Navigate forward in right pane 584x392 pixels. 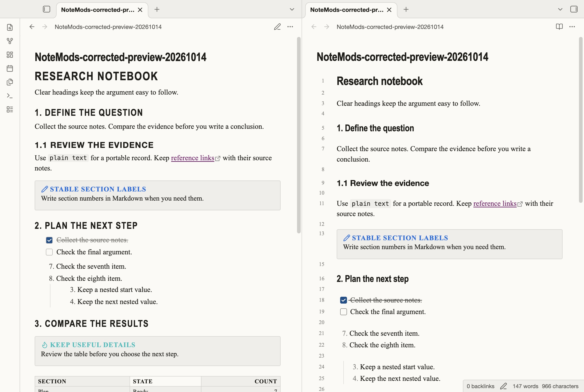tap(327, 27)
